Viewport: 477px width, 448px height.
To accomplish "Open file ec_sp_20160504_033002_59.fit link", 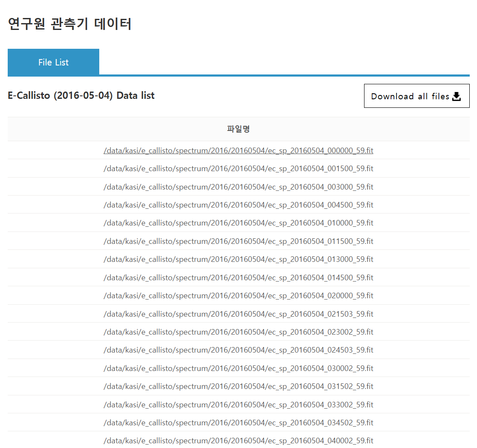I will (x=238, y=404).
